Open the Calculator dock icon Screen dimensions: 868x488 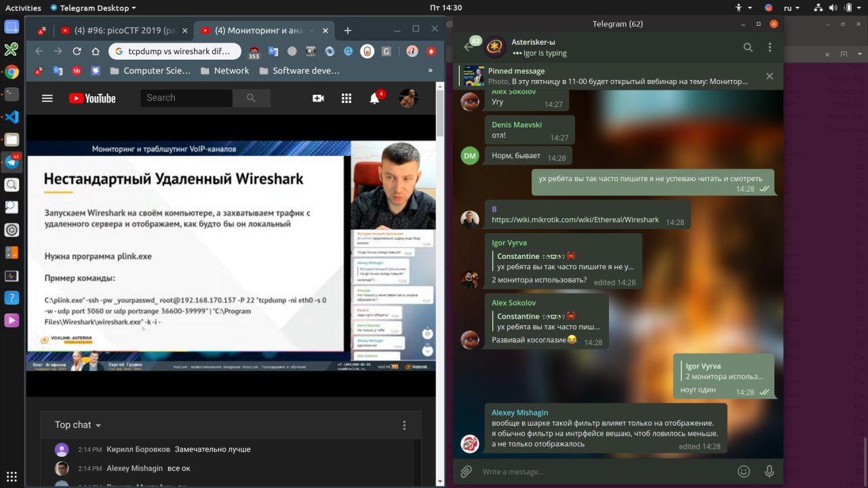click(x=12, y=252)
